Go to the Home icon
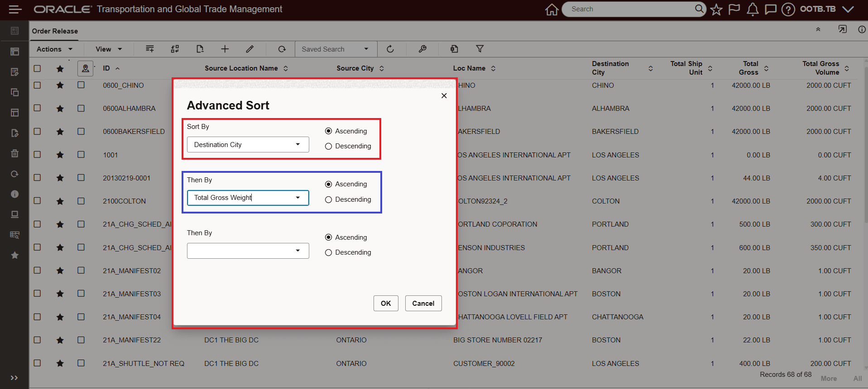The height and width of the screenshot is (389, 868). point(551,9)
